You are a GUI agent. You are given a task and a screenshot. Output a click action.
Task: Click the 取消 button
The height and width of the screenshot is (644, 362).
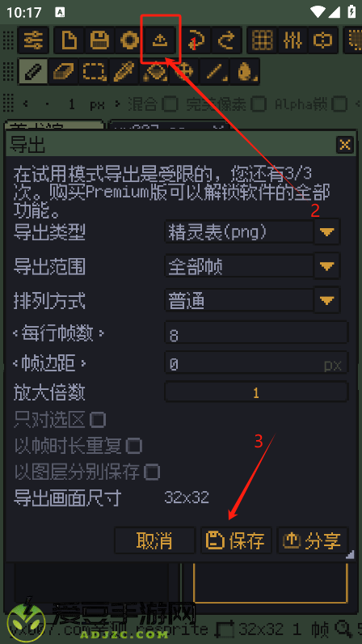(154, 540)
